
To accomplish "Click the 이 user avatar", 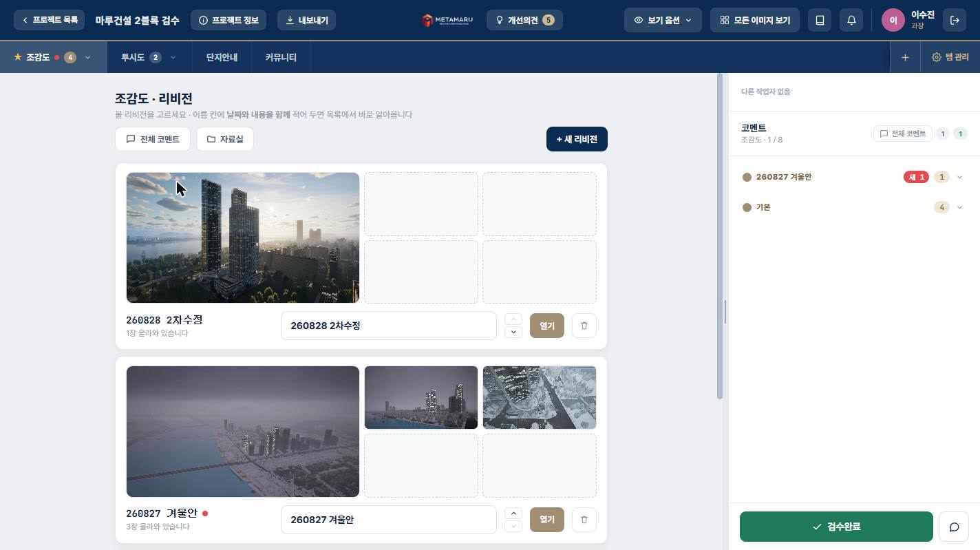I will pos(893,20).
